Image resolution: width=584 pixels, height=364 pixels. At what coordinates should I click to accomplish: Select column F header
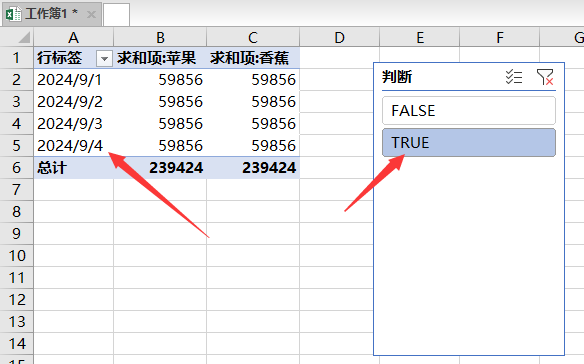500,37
